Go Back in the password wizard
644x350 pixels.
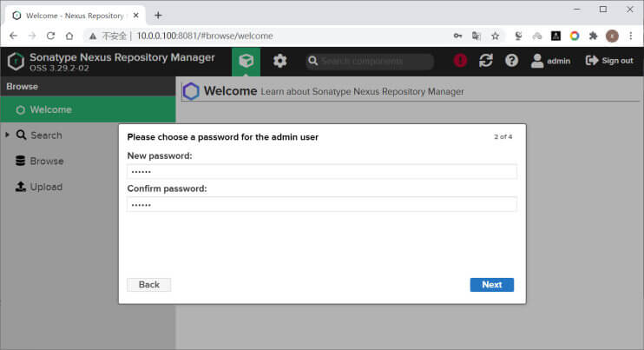[148, 285]
